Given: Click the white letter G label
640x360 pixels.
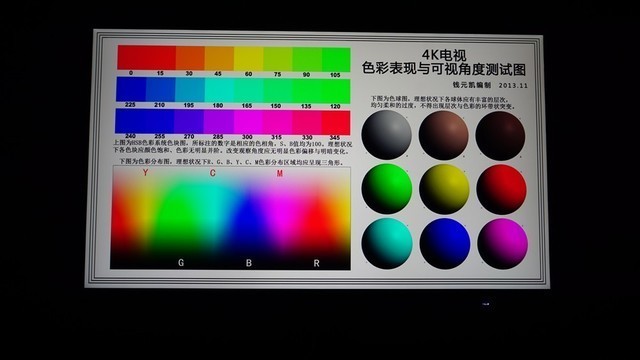Looking at the screenshot, I should pos(181,263).
